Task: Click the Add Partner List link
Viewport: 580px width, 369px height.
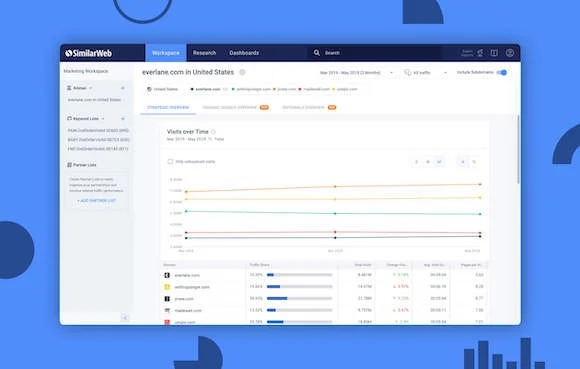Action: [x=97, y=200]
